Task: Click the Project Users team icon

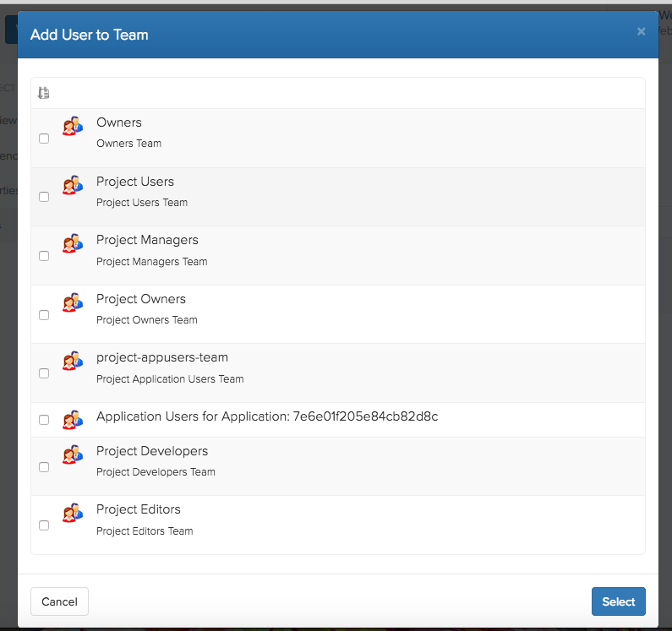Action: coord(72,186)
